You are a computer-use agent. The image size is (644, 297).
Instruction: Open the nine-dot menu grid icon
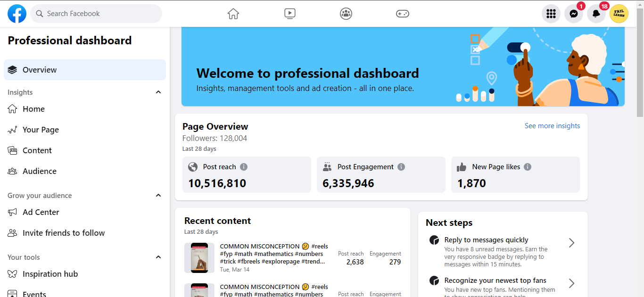(x=551, y=14)
